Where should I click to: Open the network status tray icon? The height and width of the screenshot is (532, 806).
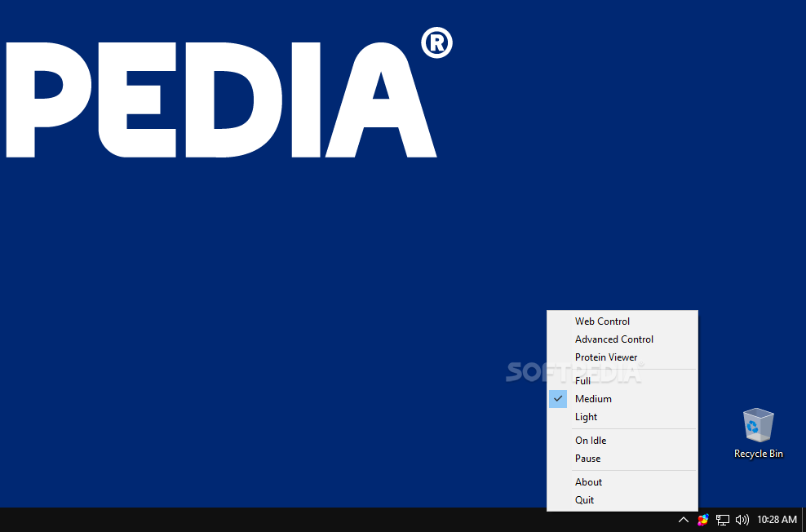click(723, 520)
